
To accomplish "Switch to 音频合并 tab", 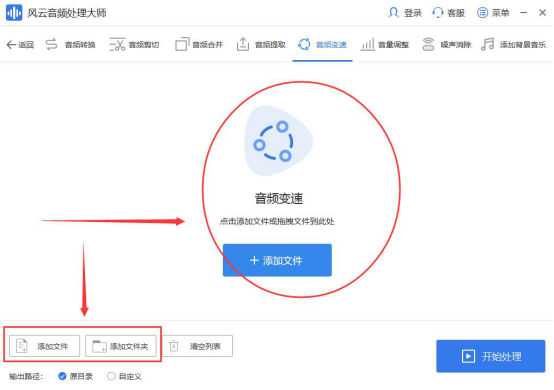I will coord(207,45).
